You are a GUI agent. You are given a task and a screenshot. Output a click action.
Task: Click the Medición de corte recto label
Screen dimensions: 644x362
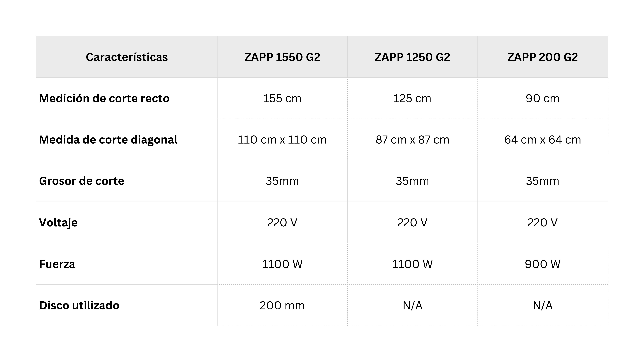104,98
